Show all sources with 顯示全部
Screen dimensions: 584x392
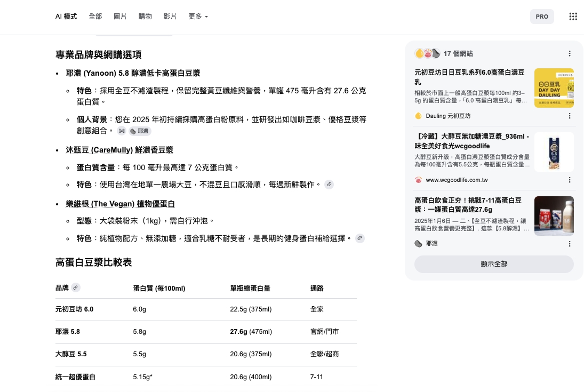[x=494, y=264]
